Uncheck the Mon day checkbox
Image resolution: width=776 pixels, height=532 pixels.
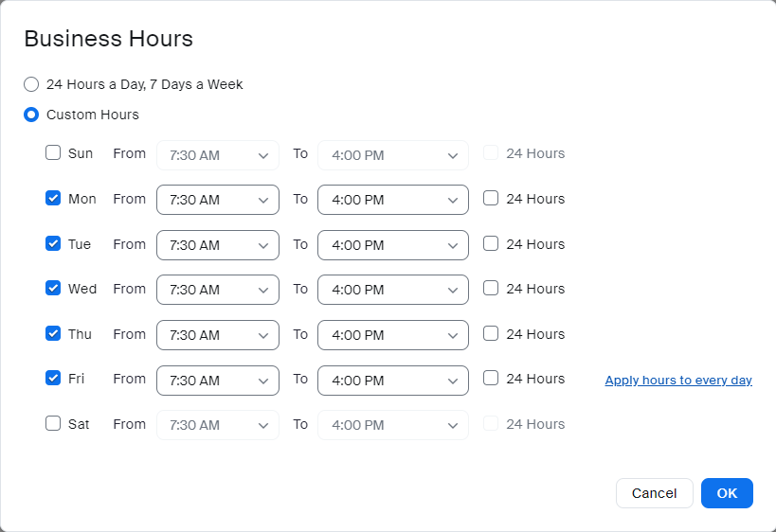point(53,199)
